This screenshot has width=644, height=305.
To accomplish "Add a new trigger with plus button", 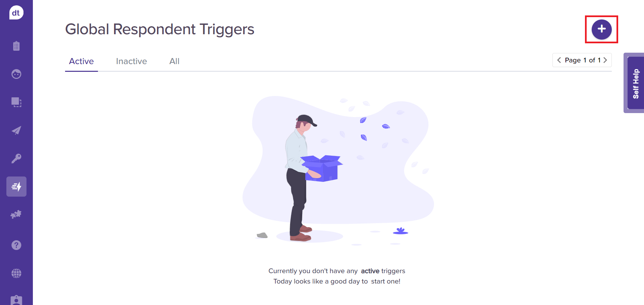I will click(601, 29).
